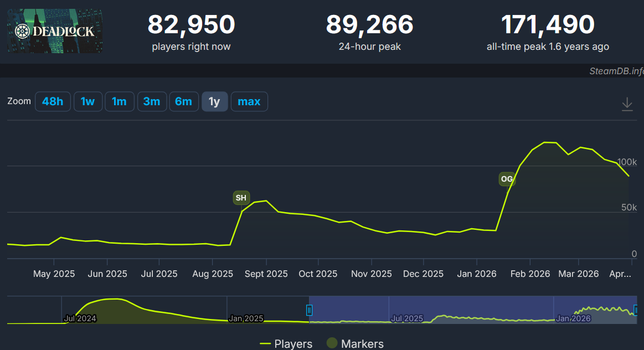The height and width of the screenshot is (350, 644).
Task: Click Jan 2025 label in the navigator
Action: pyautogui.click(x=246, y=318)
